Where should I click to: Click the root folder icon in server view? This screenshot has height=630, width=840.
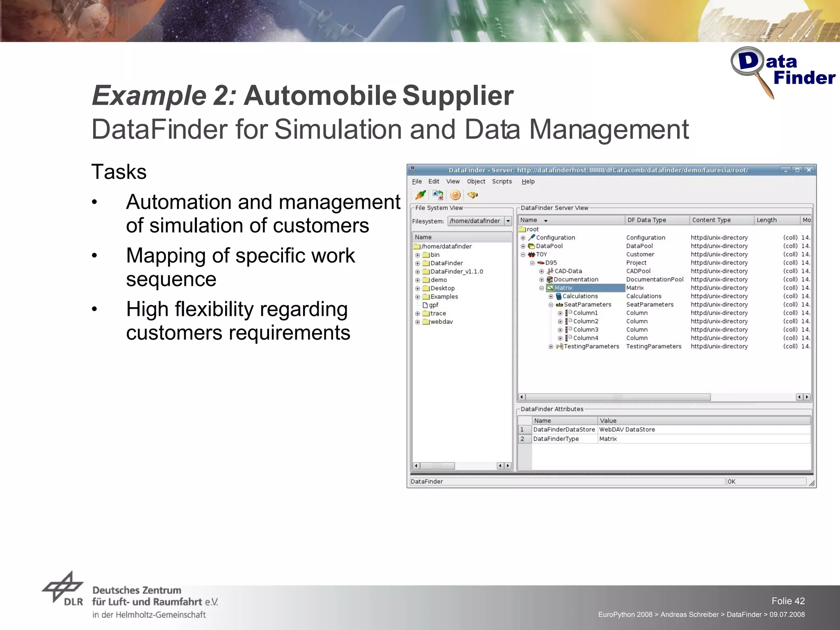tap(522, 229)
